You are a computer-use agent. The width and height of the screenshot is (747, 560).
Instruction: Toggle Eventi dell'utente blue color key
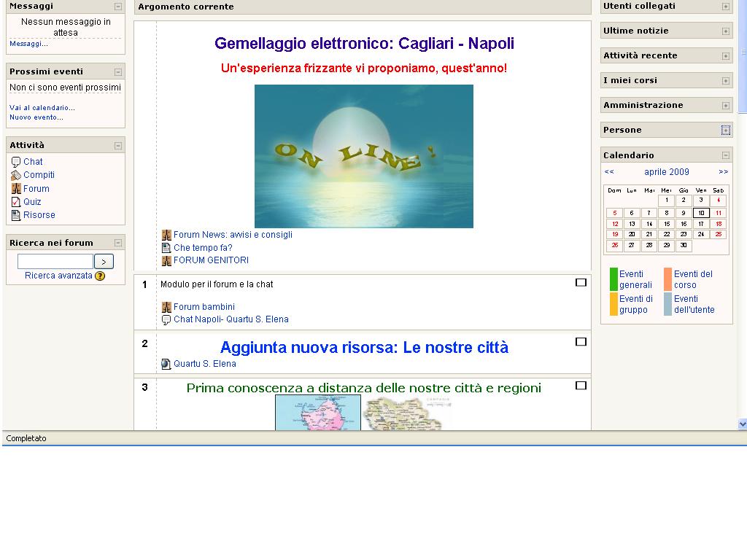point(668,304)
